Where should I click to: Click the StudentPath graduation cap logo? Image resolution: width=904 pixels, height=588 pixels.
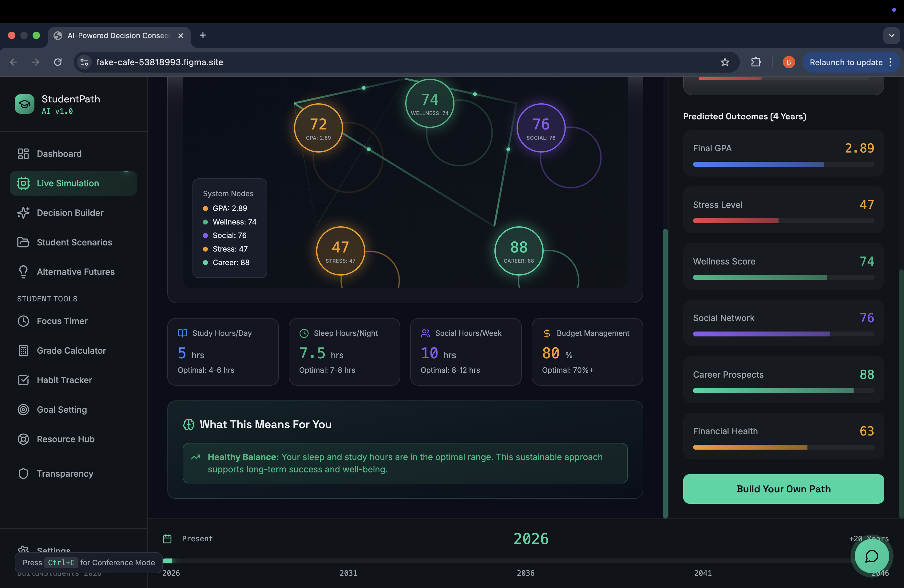pos(24,104)
